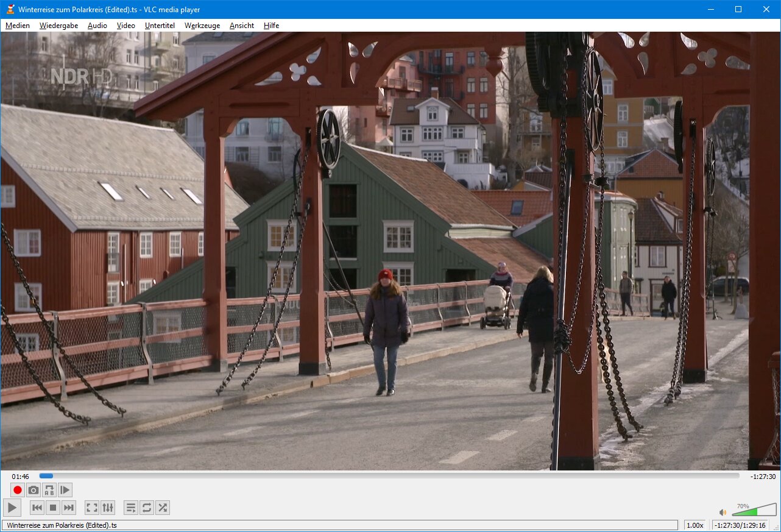Expand the Werkzeuge menu
Viewport: 781px width, 532px height.
202,26
